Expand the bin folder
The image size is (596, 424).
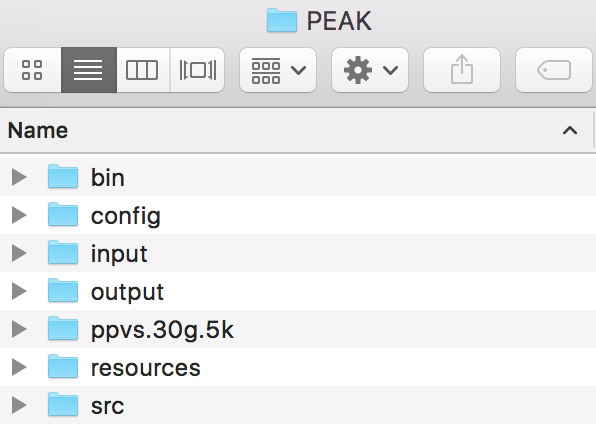(x=19, y=177)
